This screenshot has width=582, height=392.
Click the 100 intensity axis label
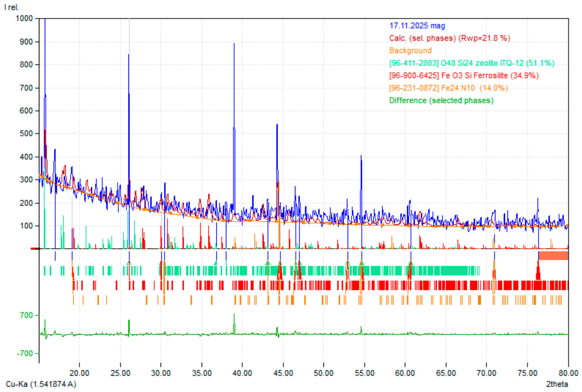[x=26, y=226]
